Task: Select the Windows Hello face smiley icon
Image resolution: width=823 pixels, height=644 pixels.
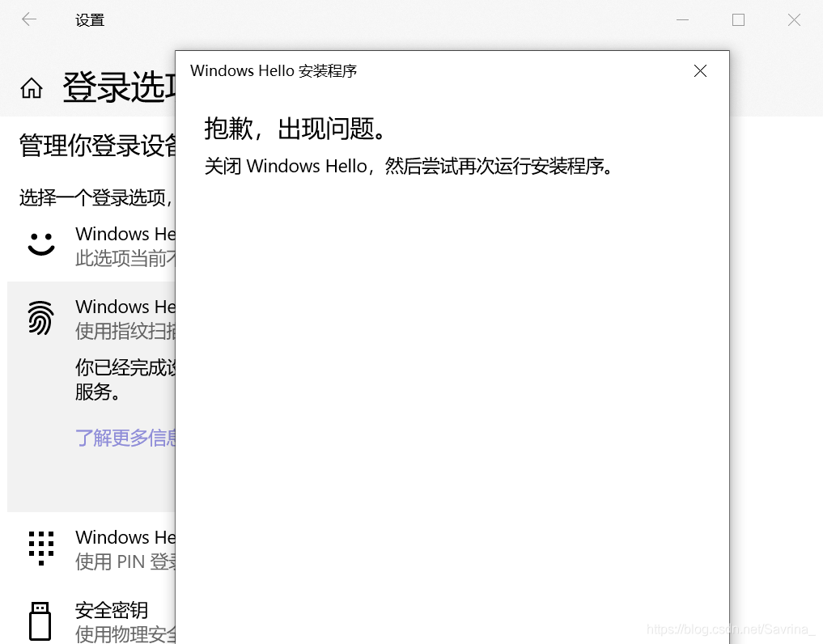Action: pyautogui.click(x=41, y=244)
